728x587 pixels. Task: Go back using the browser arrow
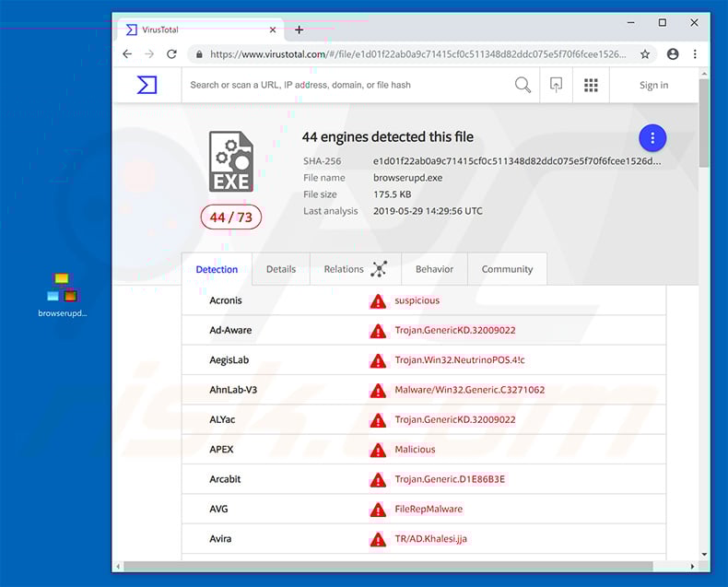coord(127,54)
